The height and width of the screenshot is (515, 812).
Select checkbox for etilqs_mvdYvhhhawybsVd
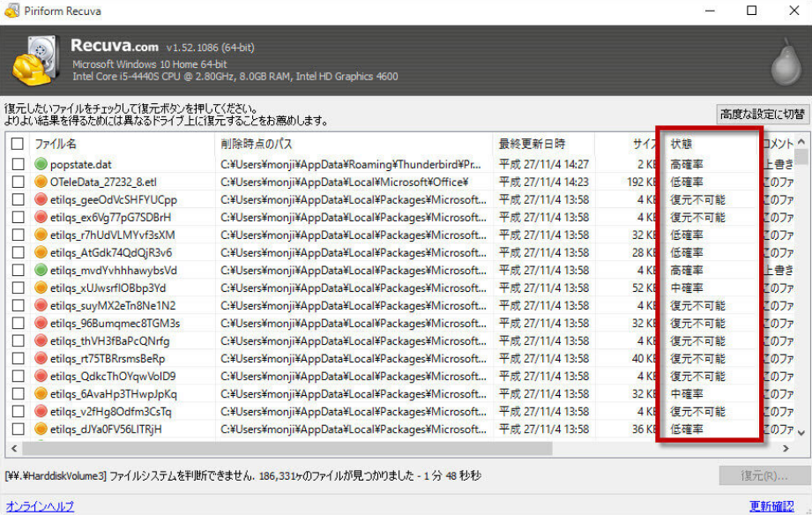18,270
